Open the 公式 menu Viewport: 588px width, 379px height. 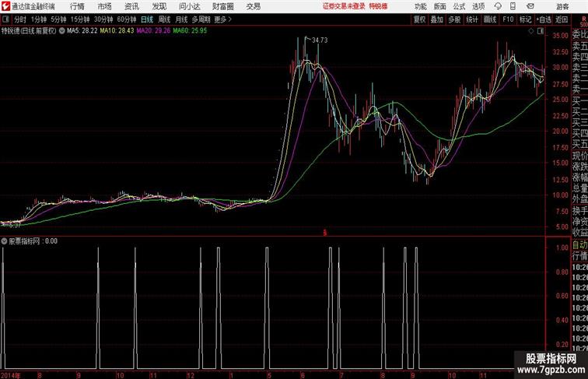pos(459,6)
